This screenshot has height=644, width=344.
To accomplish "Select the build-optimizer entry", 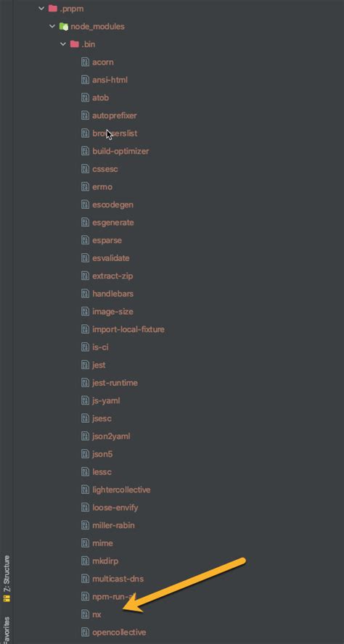I will pos(120,151).
